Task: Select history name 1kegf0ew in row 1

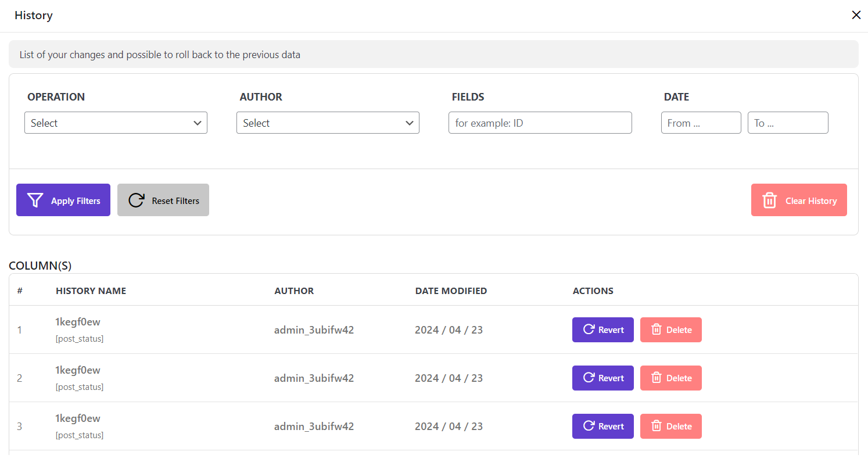Action: tap(78, 322)
